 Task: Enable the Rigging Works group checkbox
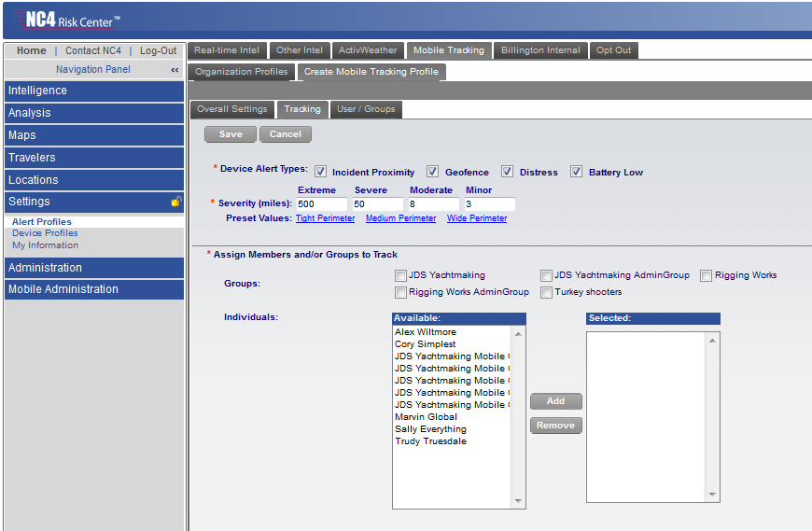(x=706, y=275)
